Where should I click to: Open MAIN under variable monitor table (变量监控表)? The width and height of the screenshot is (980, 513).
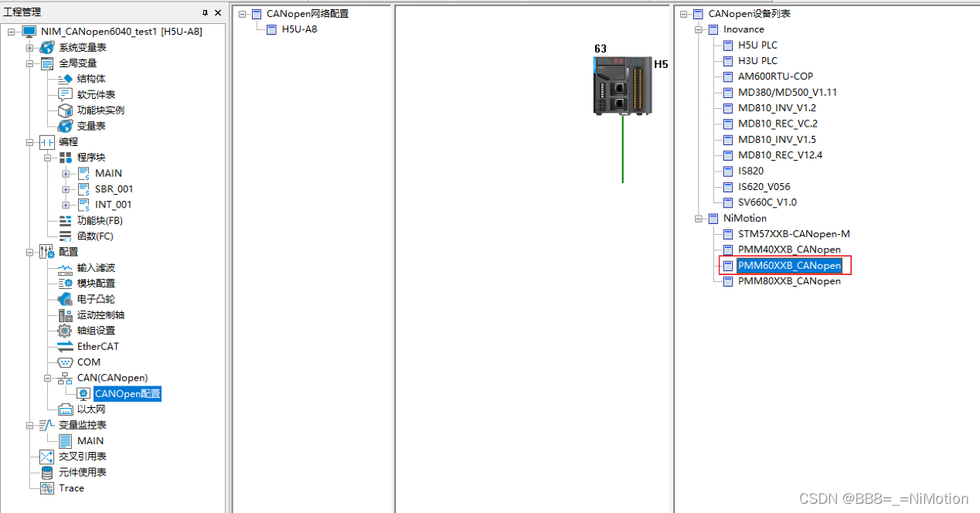coord(90,441)
